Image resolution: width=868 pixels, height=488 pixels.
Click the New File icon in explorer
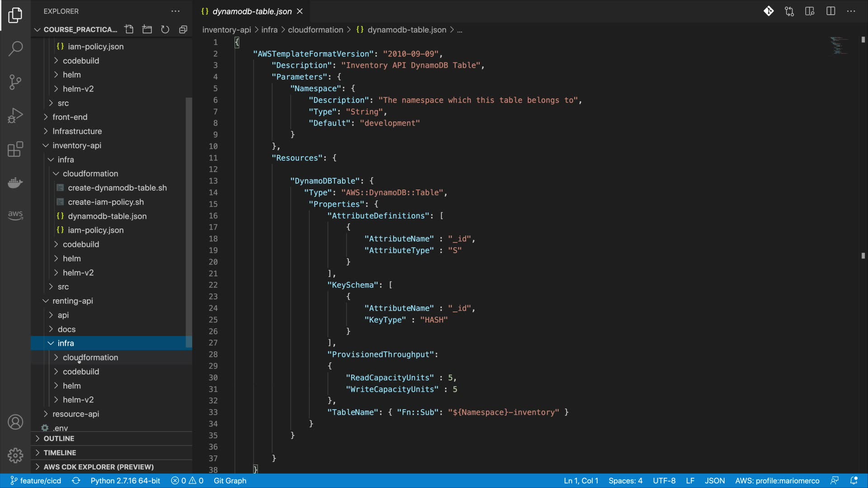click(x=129, y=29)
